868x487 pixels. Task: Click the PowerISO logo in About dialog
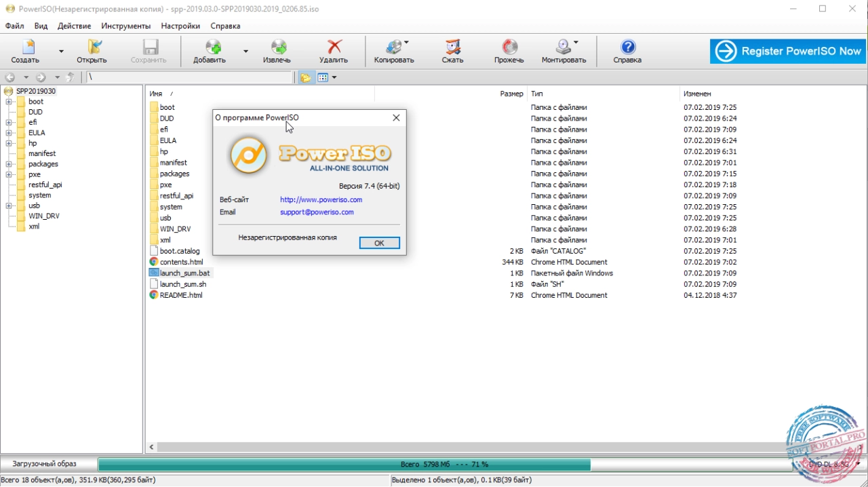pos(248,156)
